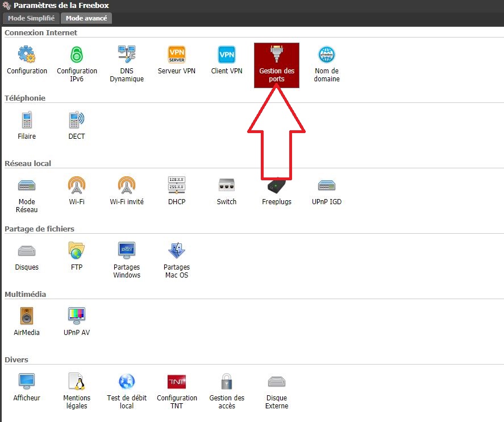Open the DECT telephony icon
The image size is (504, 422).
[77, 126]
